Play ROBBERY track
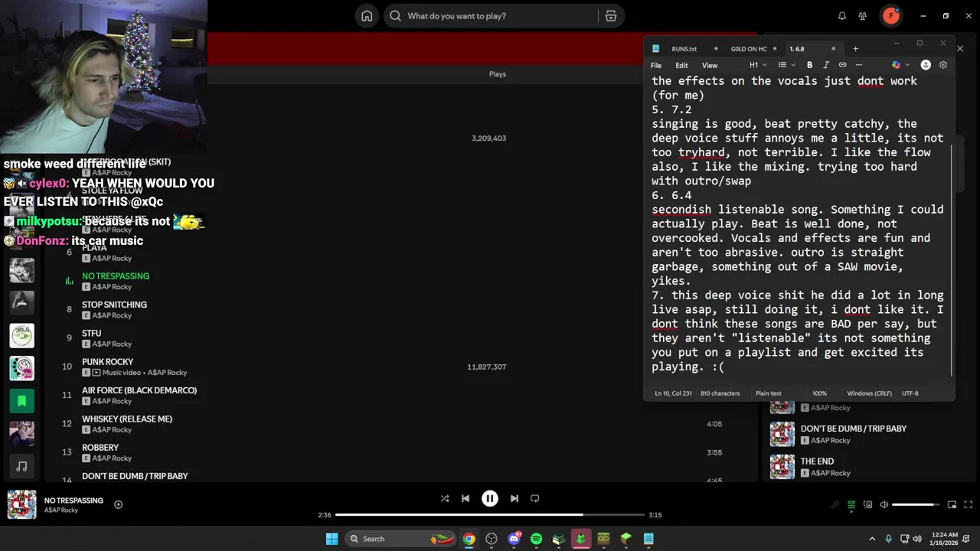This screenshot has width=980, height=551. coord(100,448)
